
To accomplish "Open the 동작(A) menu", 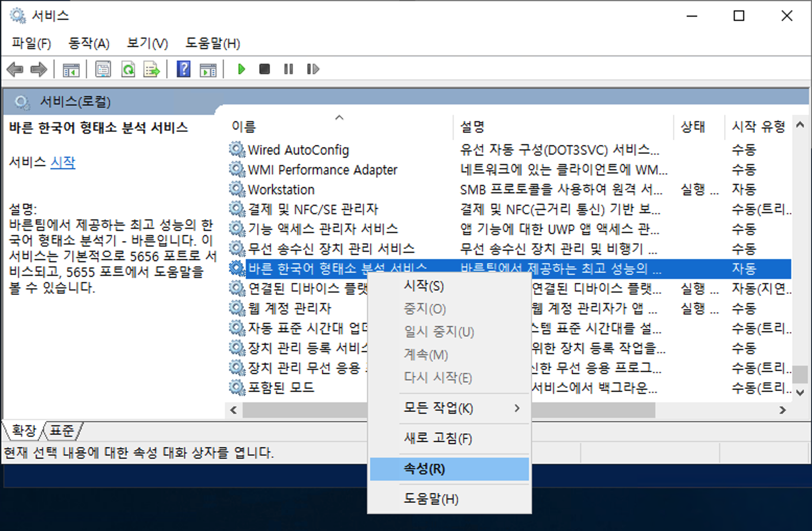I will pos(88,43).
